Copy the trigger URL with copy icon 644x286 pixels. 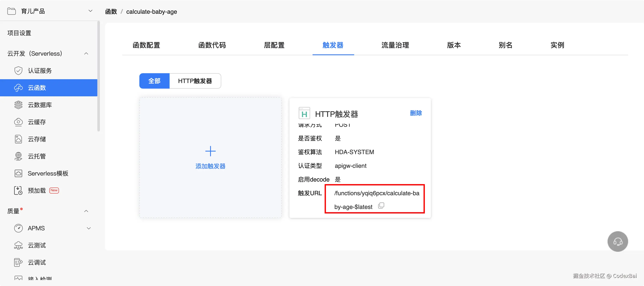tap(381, 206)
